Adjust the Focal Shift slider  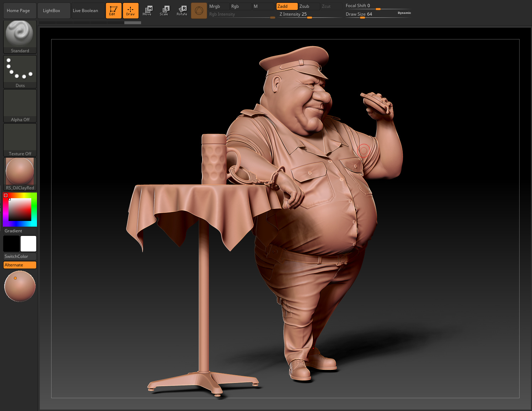[x=378, y=6]
